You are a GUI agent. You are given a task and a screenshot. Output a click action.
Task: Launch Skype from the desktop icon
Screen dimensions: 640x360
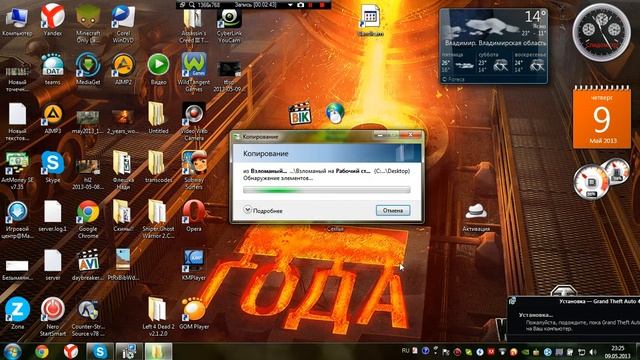(53, 163)
